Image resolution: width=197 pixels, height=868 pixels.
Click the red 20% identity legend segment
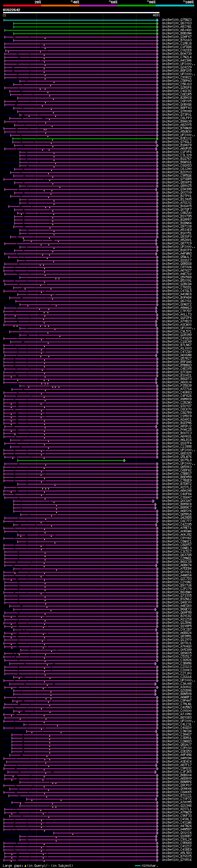point(22,6)
